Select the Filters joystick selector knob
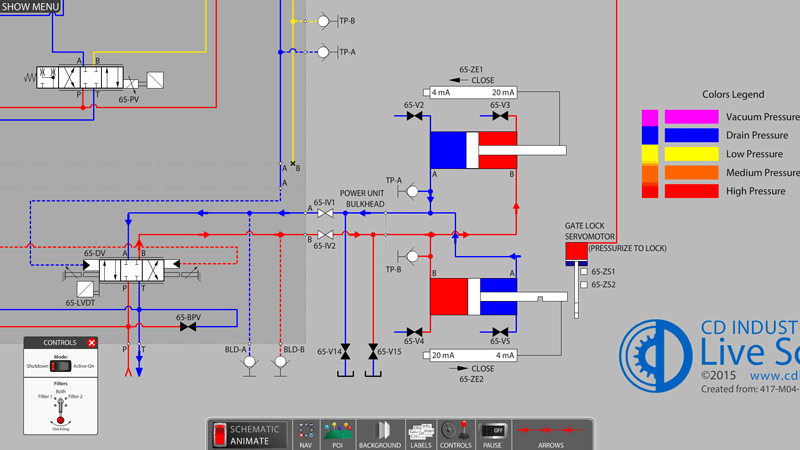This screenshot has width=800, height=450. coord(60,419)
